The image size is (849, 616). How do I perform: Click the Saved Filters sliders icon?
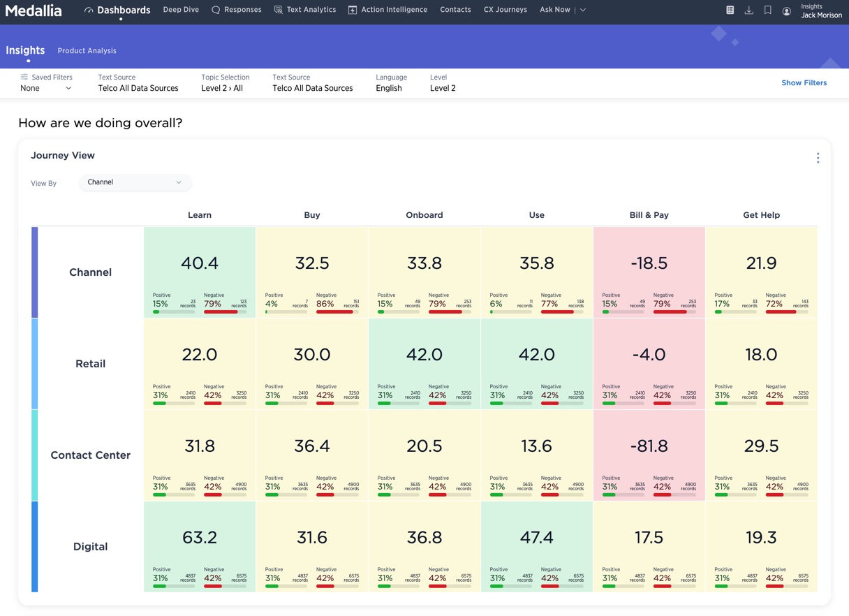pos(24,77)
